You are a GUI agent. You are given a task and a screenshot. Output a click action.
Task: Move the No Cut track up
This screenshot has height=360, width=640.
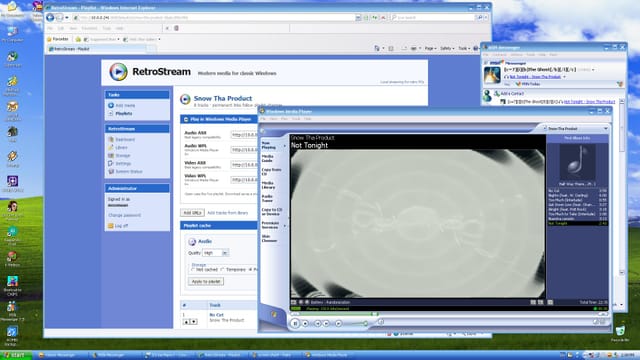186,322
